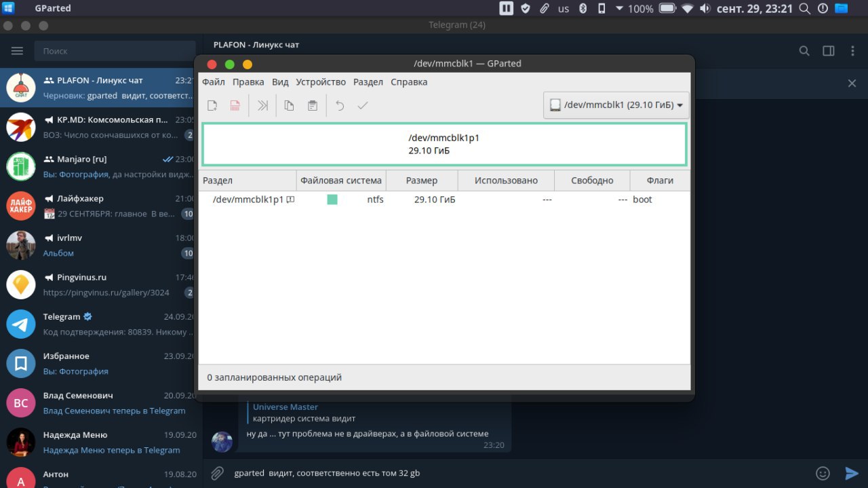The width and height of the screenshot is (868, 488).
Task: Open KP.MD: Комсомольская channel chat
Action: (98, 127)
